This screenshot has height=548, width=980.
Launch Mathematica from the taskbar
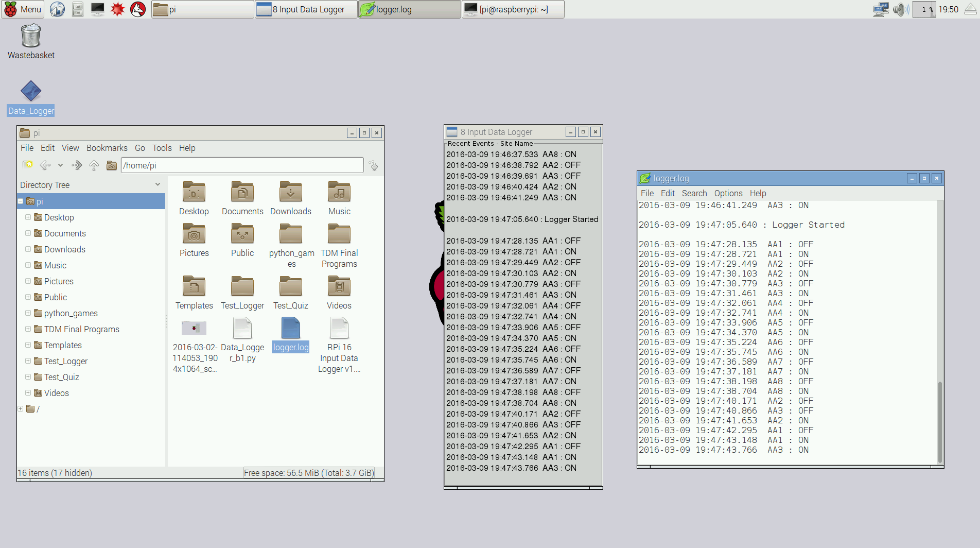point(118,9)
